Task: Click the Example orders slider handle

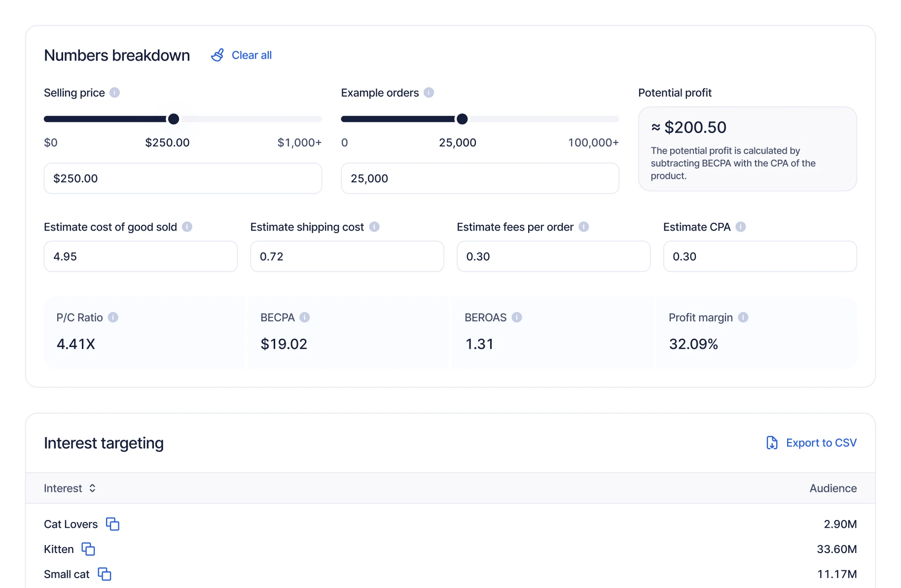Action: point(462,119)
